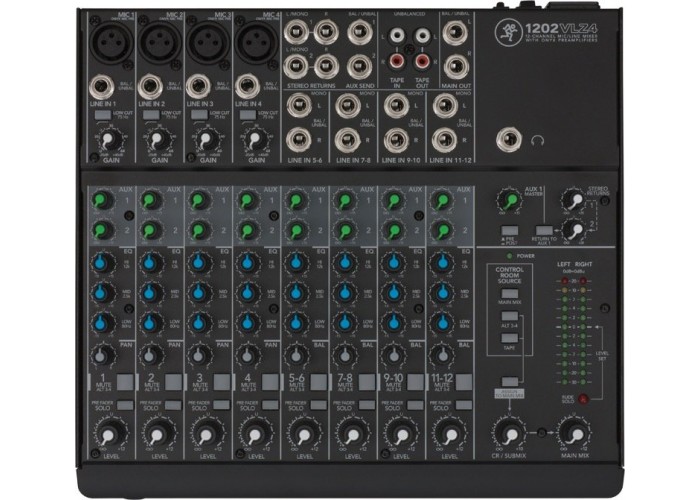Viewport: 700px width, 500px height.
Task: Click the channel 5-6 LOW EQ knob
Action: point(296,322)
